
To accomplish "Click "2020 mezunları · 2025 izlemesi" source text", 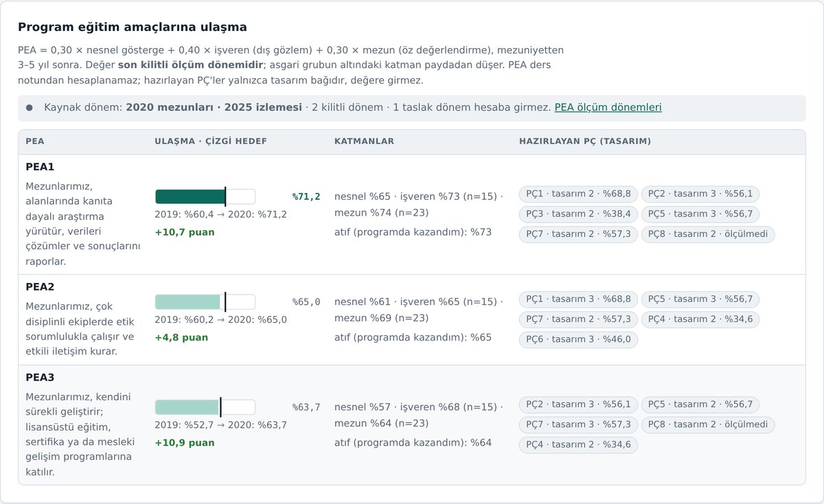I will click(214, 107).
